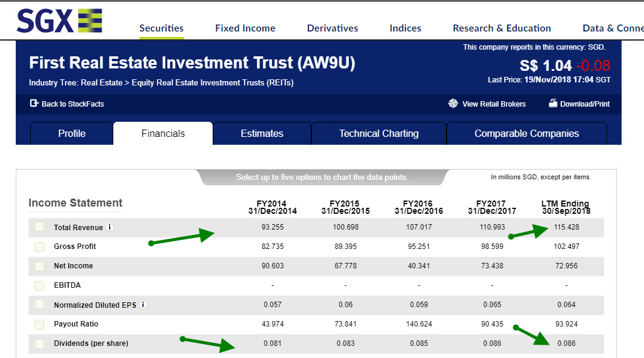This screenshot has height=358, width=644.
Task: Click Net Income value 90.603
Action: pyautogui.click(x=273, y=266)
